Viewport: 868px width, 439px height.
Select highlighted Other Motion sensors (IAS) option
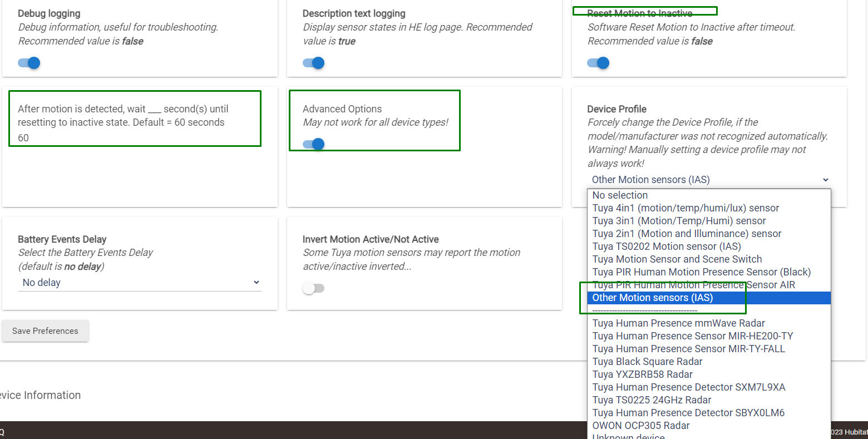709,298
